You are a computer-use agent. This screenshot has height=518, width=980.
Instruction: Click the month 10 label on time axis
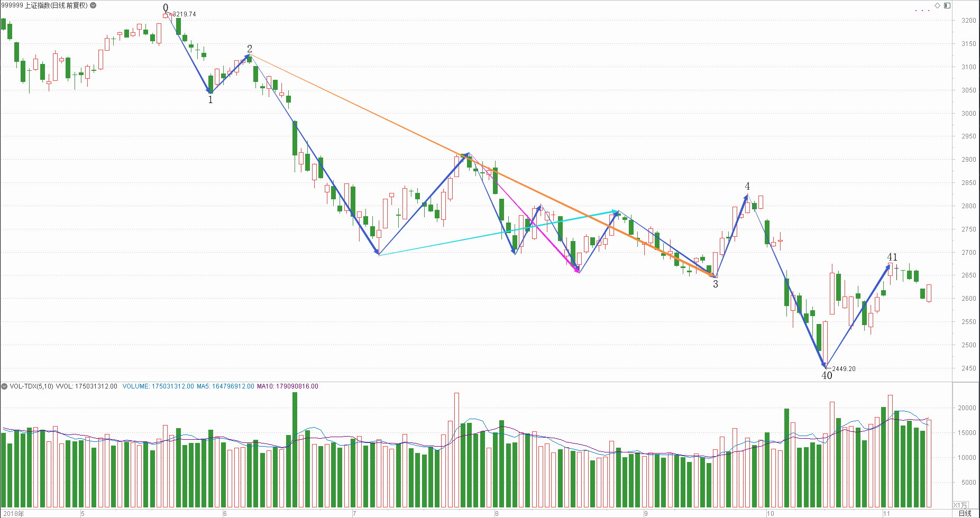770,514
